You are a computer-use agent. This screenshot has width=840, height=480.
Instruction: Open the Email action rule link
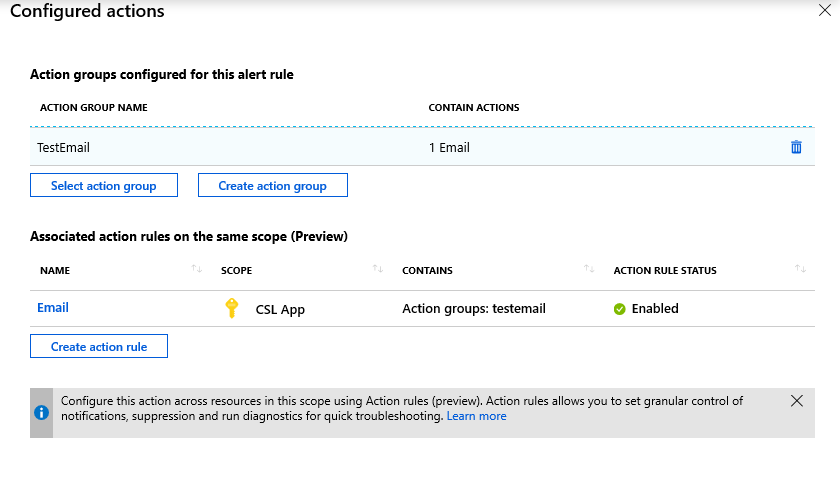point(53,308)
